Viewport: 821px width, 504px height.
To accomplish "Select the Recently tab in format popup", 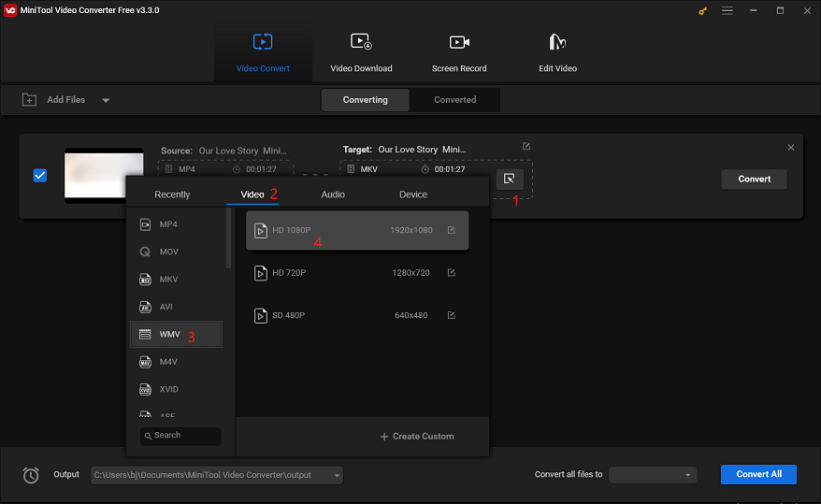I will point(172,194).
